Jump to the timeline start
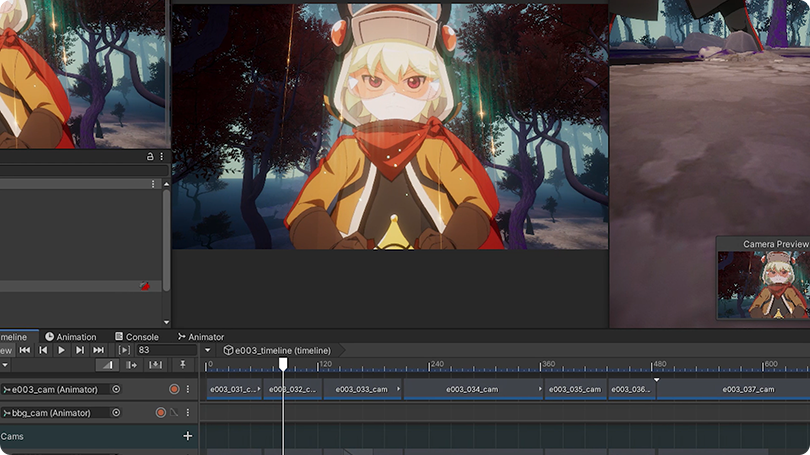 [x=24, y=350]
